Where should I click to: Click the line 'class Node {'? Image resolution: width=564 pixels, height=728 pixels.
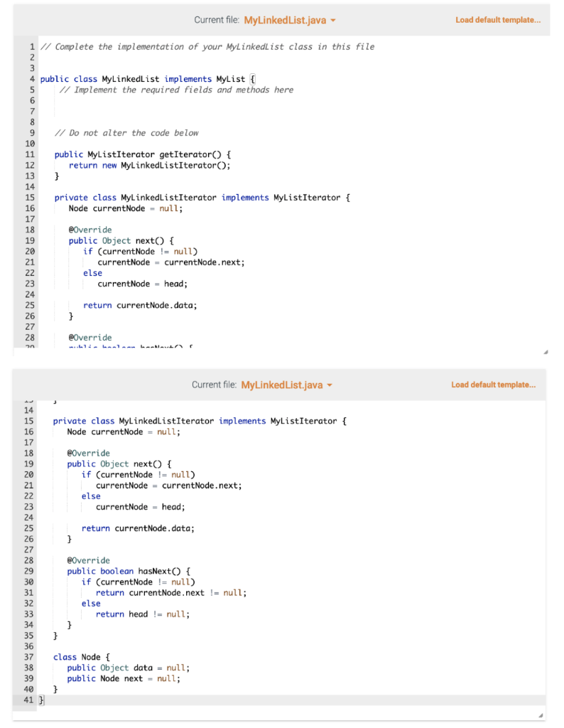coord(82,657)
